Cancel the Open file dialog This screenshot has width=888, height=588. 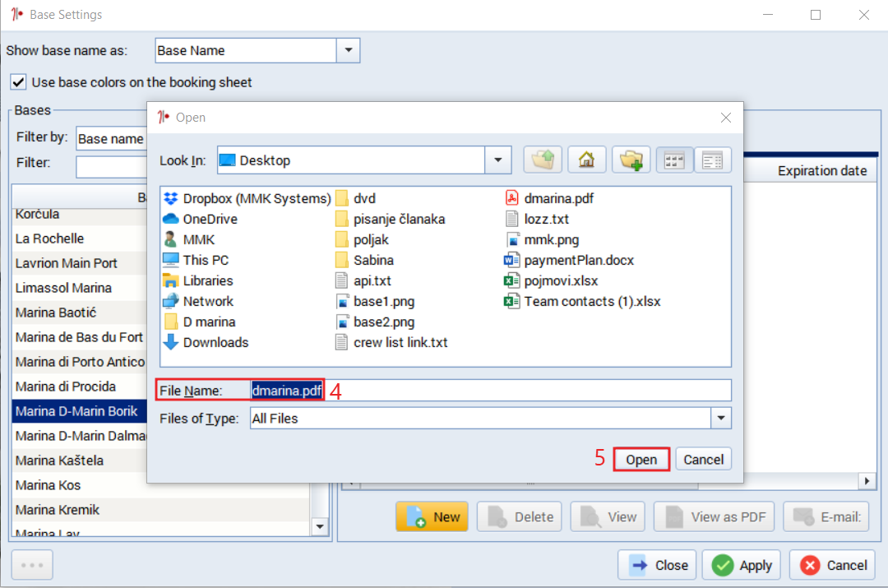tap(703, 460)
